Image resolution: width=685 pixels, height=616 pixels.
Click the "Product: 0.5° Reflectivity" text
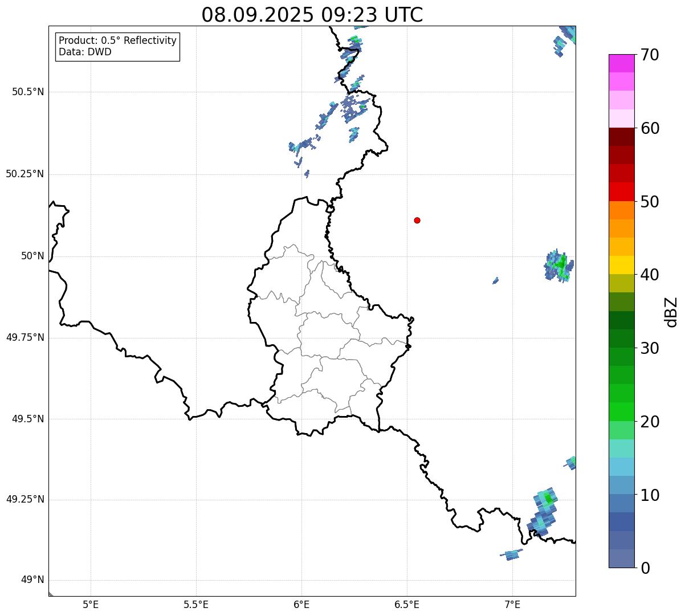(118, 41)
